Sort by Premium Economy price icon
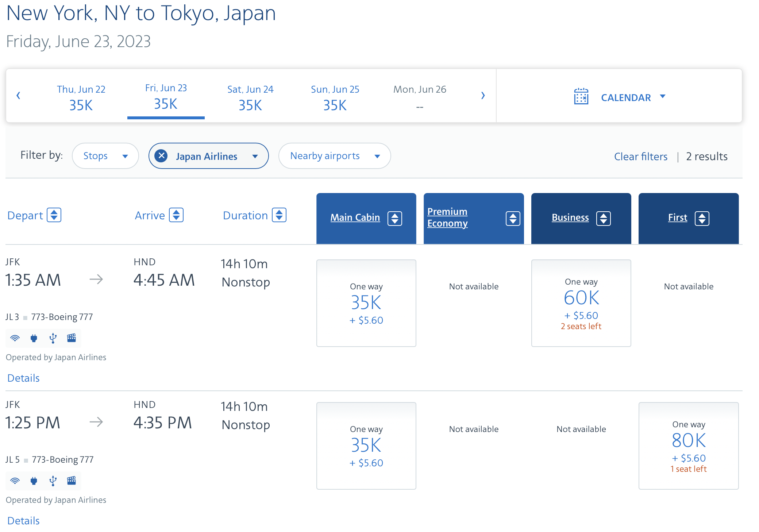This screenshot has height=532, width=759. [513, 218]
